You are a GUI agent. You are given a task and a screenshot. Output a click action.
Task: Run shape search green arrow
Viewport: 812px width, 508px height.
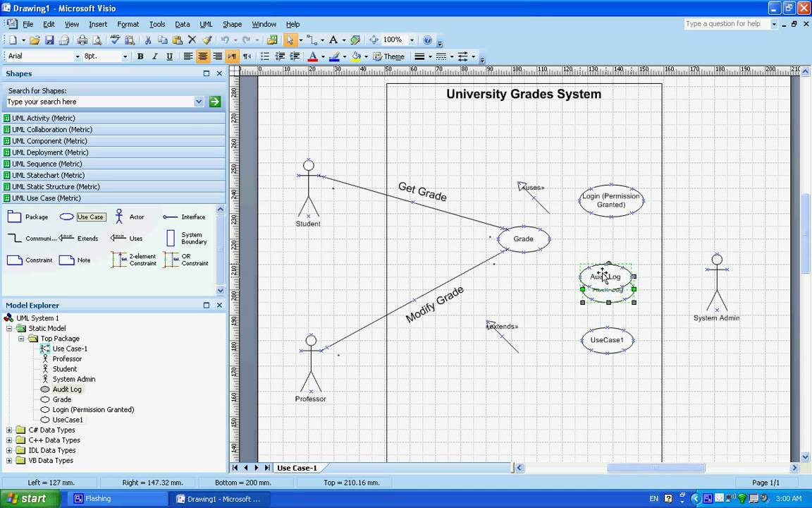(215, 102)
